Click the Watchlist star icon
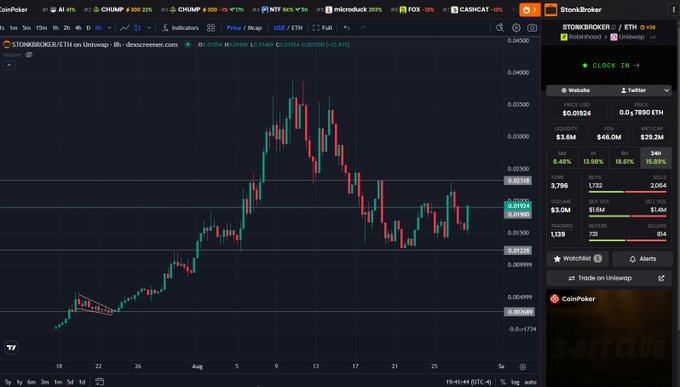Viewport: 680px width, 387px height. point(557,259)
